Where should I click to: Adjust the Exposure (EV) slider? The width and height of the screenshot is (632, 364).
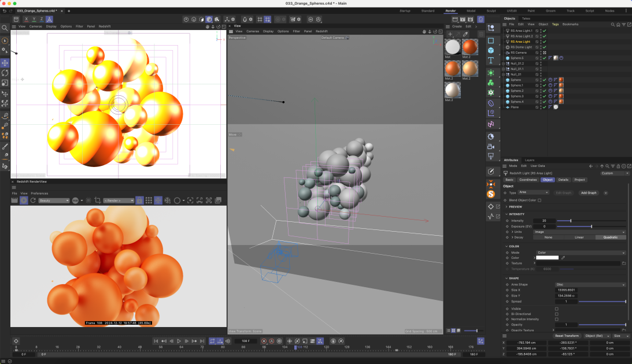[x=592, y=226]
